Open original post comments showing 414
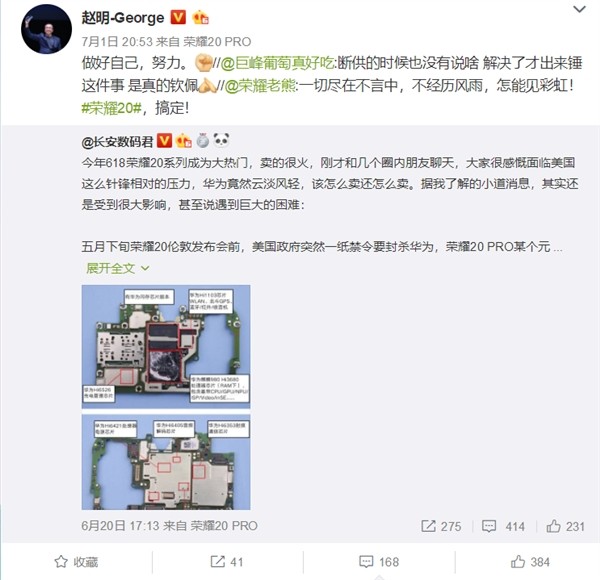 [503, 526]
